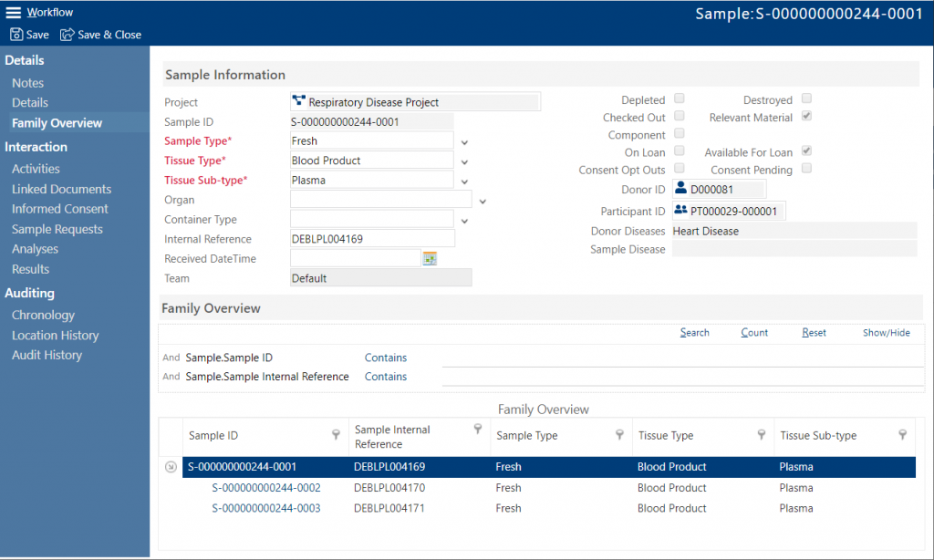Click the project icon in the Project field
Screen dimensions: 934x560
pos(296,101)
